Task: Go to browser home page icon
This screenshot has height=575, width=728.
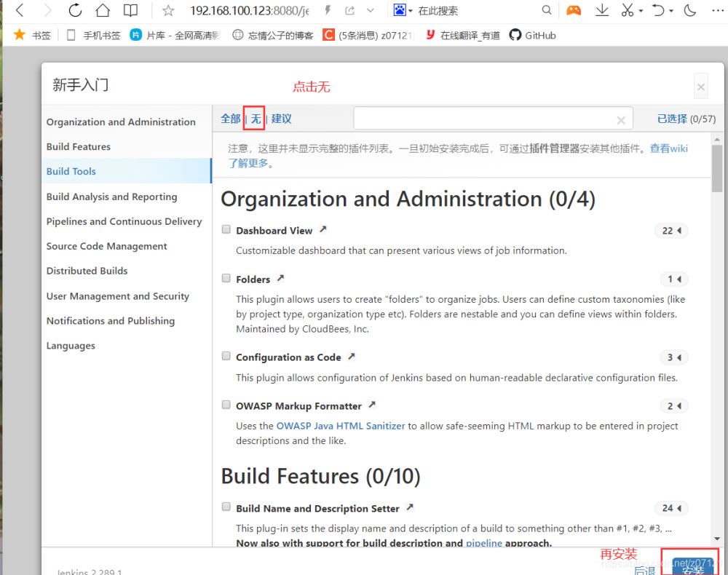Action: tap(103, 10)
